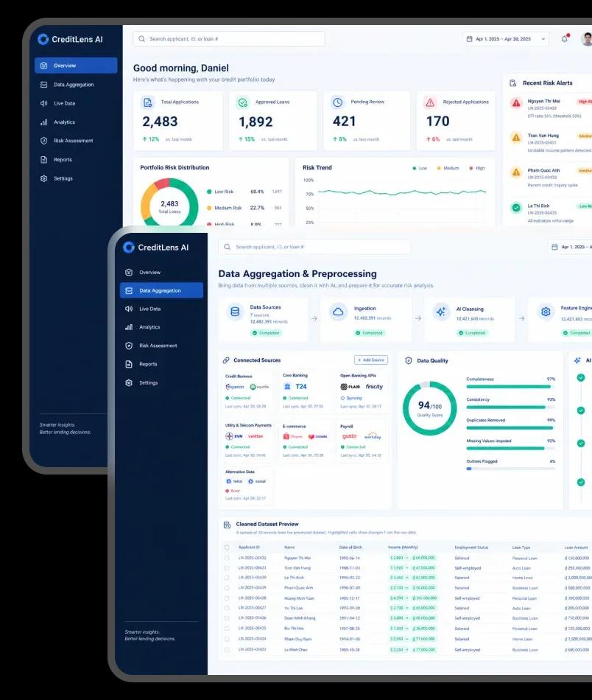
Task: Check the row for Pham Quoc Anh
Action: 227,588
